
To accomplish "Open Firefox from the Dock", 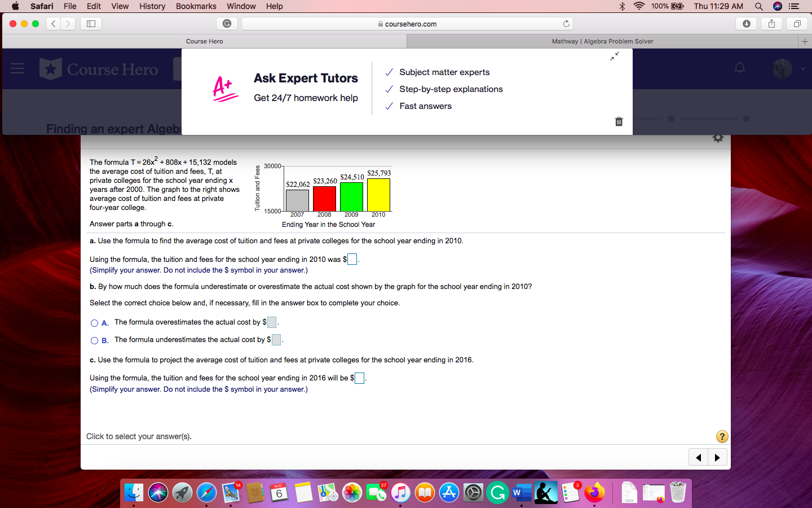I will point(594,493).
